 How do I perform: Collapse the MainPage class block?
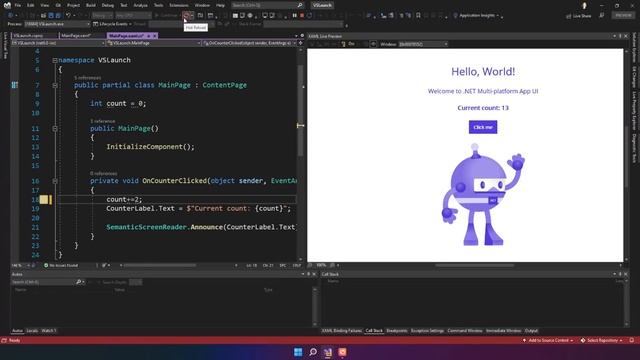point(55,85)
